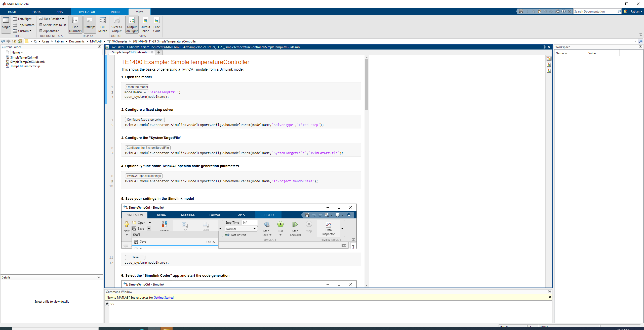Image resolution: width=644 pixels, height=330 pixels.
Task: Click Hide Code in the ribbon
Action: coord(157,24)
